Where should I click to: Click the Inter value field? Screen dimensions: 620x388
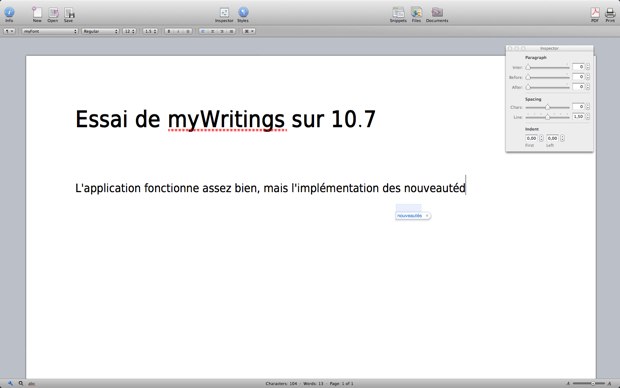[578, 67]
